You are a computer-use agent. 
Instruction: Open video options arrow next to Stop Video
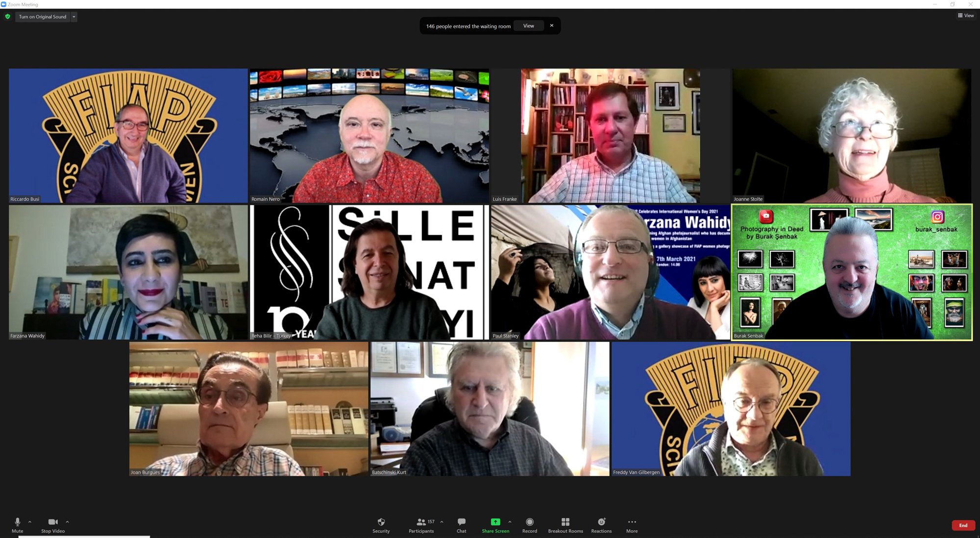(x=67, y=522)
